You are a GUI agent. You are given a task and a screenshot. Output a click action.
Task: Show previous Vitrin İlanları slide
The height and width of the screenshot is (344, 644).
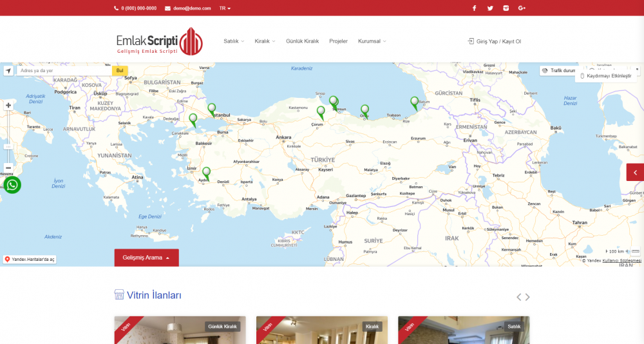518,297
